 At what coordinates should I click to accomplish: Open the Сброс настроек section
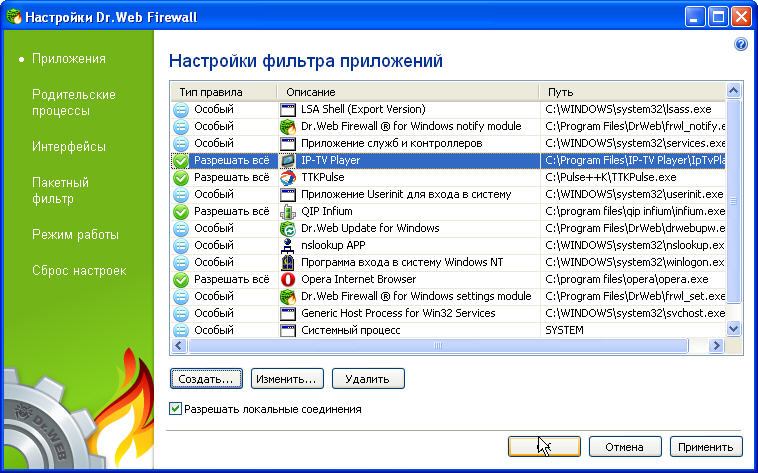pyautogui.click(x=79, y=270)
